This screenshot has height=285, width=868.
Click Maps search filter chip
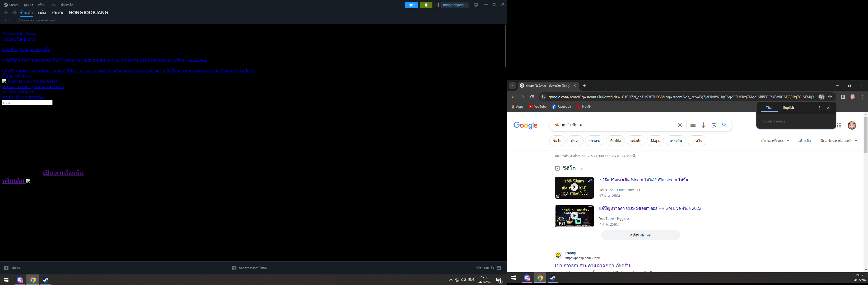[655, 141]
